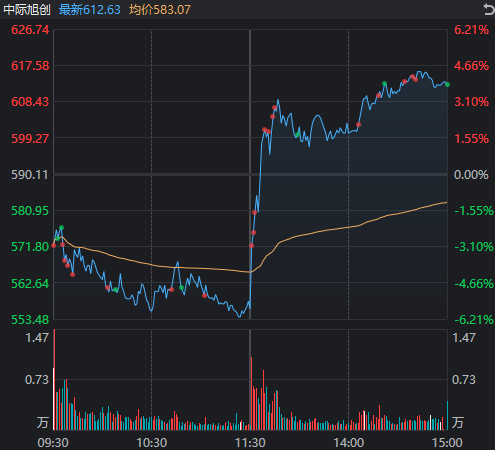Click the 中际旭创 stock name
This screenshot has height=450, width=495.
[27, 10]
